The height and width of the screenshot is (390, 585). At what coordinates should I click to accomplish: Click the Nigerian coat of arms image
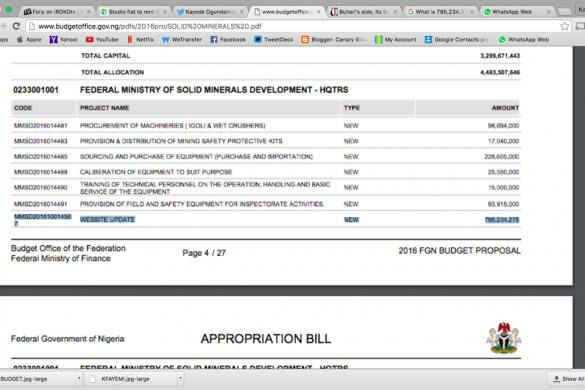[504, 338]
